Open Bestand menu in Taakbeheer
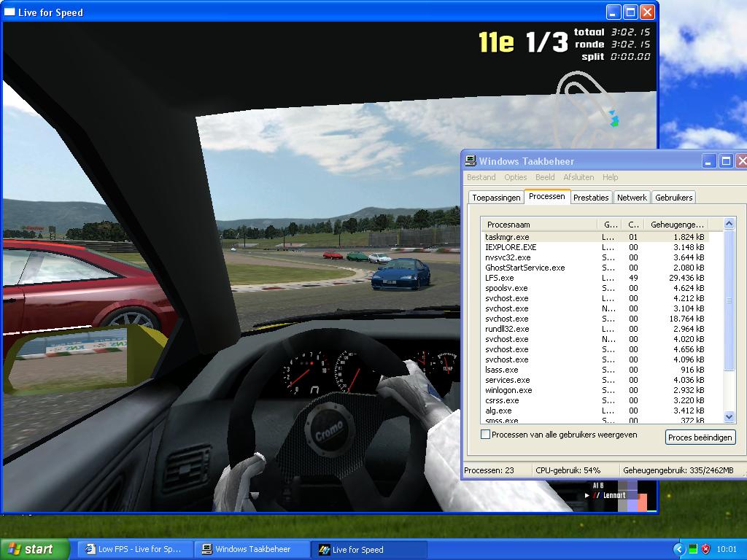The width and height of the screenshot is (747, 560). tap(481, 177)
